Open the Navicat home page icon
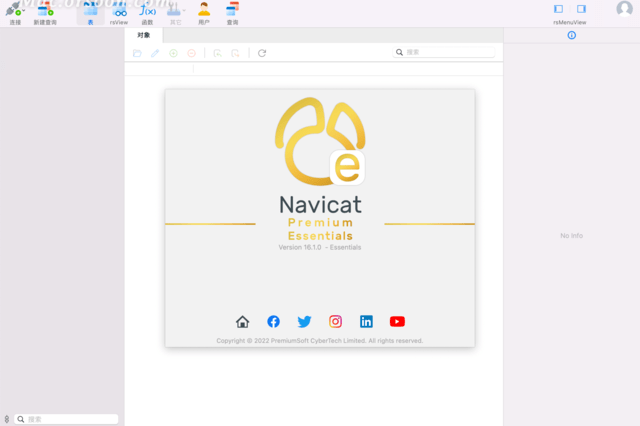 (x=242, y=322)
